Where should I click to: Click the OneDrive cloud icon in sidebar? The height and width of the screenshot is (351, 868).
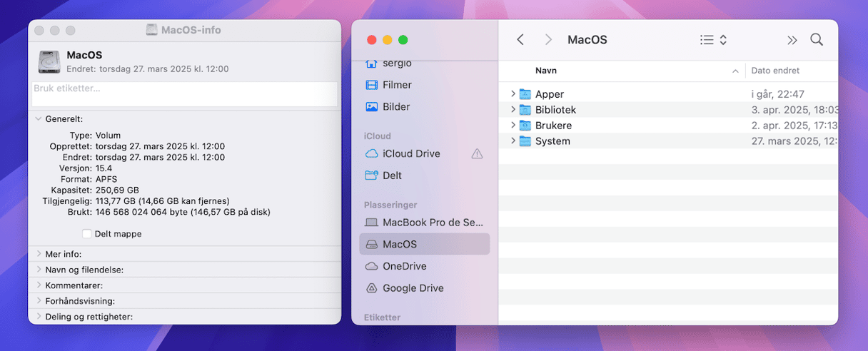point(371,266)
